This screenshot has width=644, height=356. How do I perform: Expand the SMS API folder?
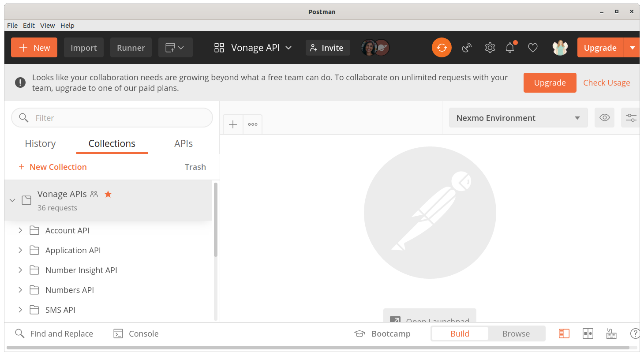[20, 310]
